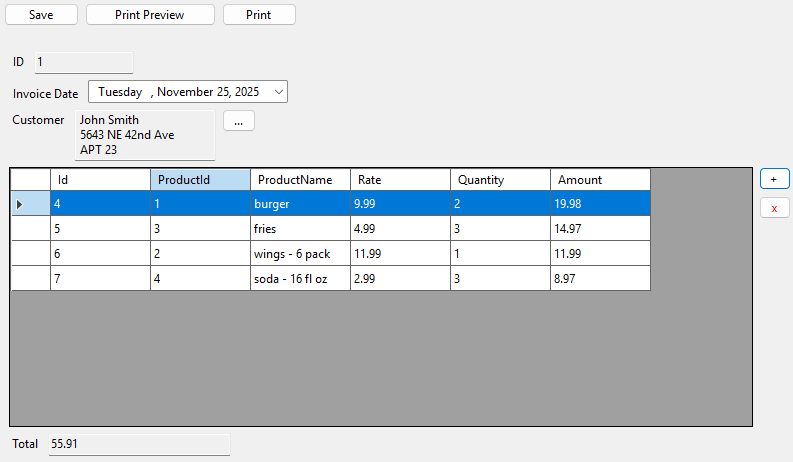Select the fries product name cell

(300, 229)
